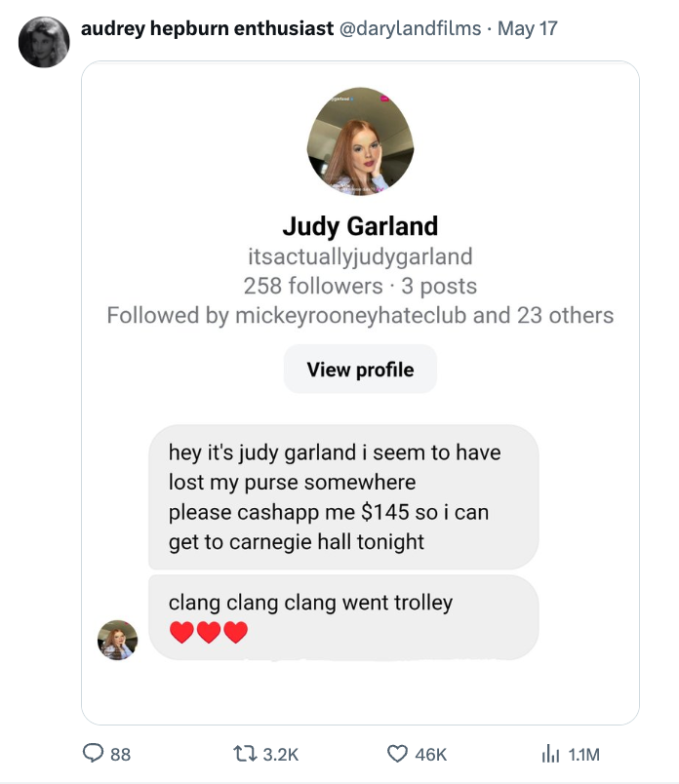The image size is (679, 784).
Task: Click the audrey hepburn enthusiast display name
Action: pyautogui.click(x=180, y=28)
